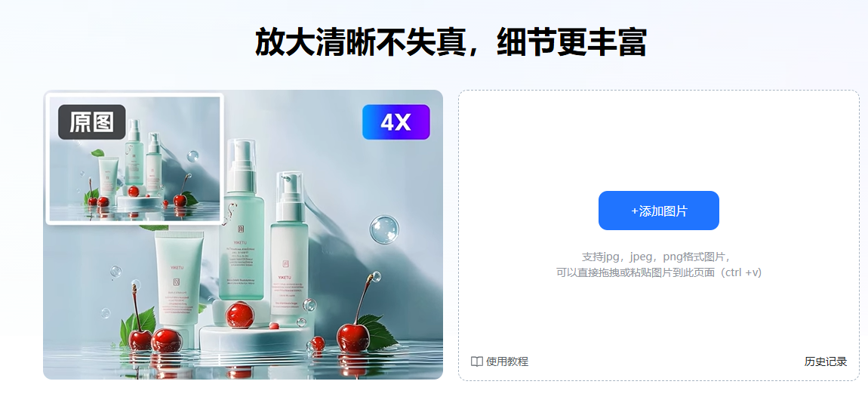Click the round white pedestal in enlarged image
This screenshot has width=868, height=409.
[x=256, y=338]
